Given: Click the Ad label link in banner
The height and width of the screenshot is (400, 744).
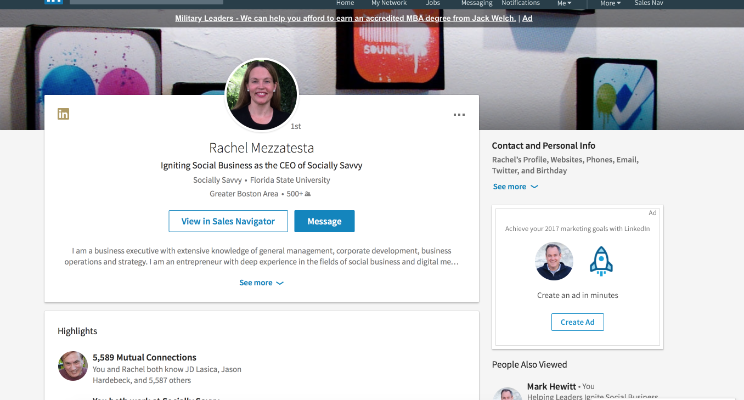Looking at the screenshot, I should (527, 18).
